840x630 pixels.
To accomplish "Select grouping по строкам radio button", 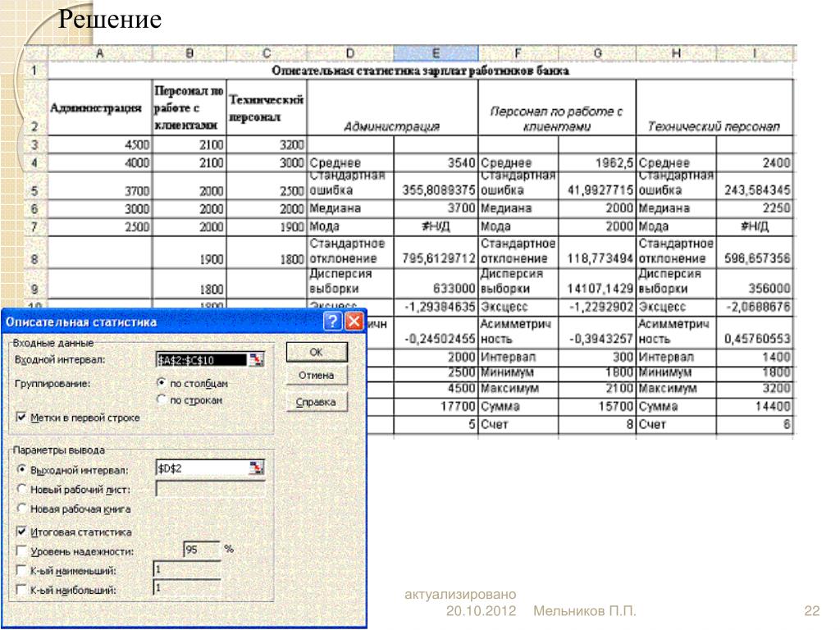I will 162,399.
